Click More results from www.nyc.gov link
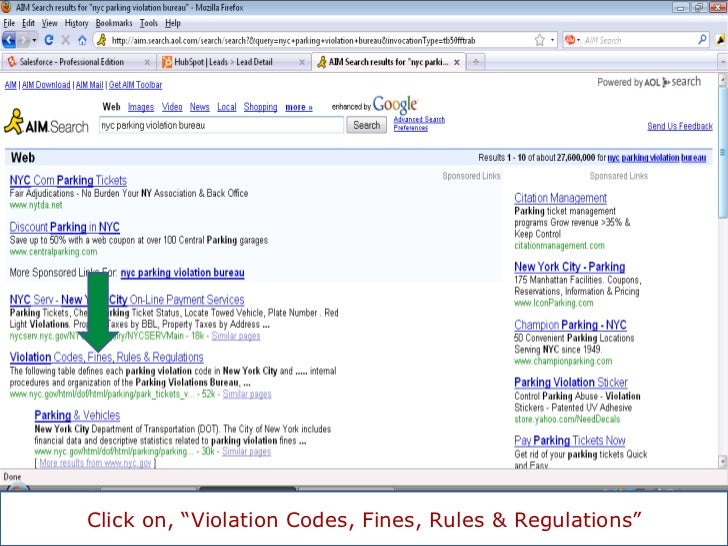The image size is (728, 546). click(x=95, y=463)
